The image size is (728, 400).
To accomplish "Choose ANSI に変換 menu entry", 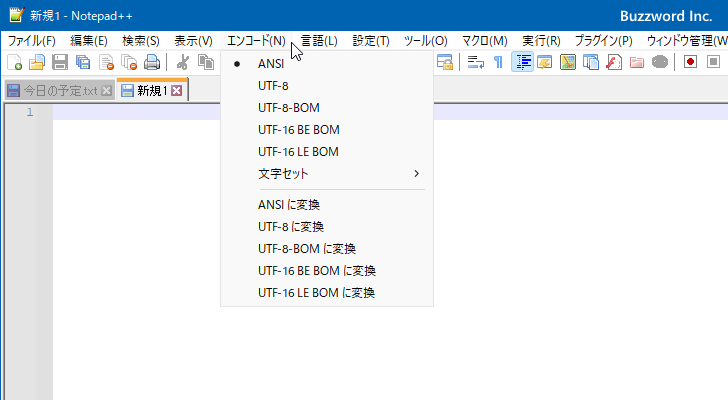I will [x=327, y=205].
